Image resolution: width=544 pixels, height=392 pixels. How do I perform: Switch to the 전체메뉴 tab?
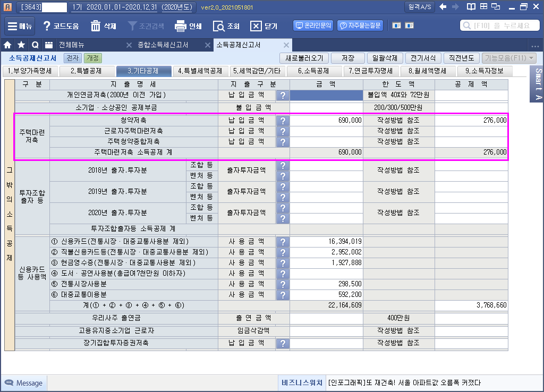click(x=72, y=45)
